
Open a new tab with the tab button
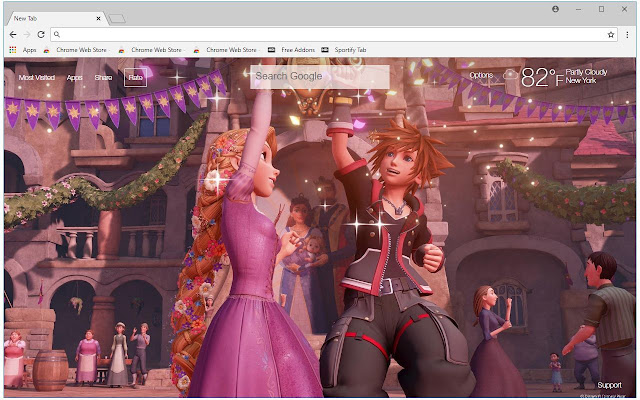(117, 19)
